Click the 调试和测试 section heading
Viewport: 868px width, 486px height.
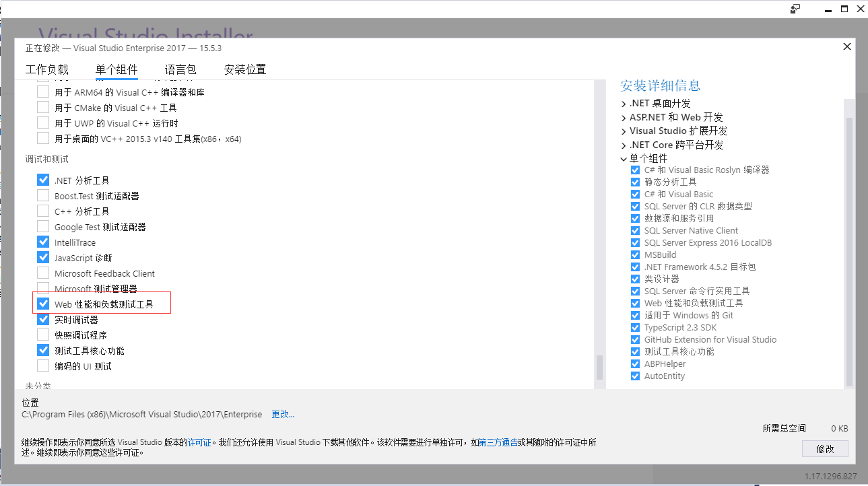[x=47, y=160]
